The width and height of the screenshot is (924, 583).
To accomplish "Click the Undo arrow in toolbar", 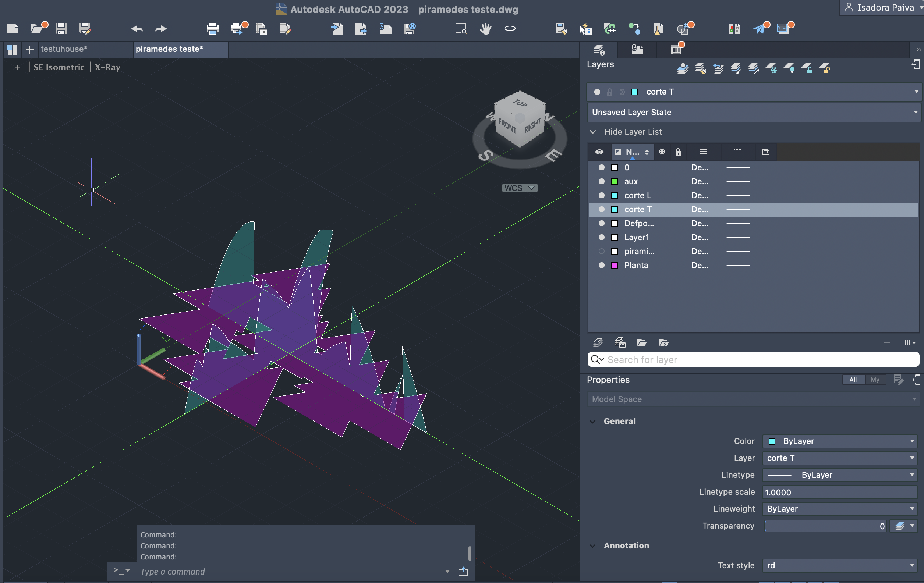I will (137, 28).
